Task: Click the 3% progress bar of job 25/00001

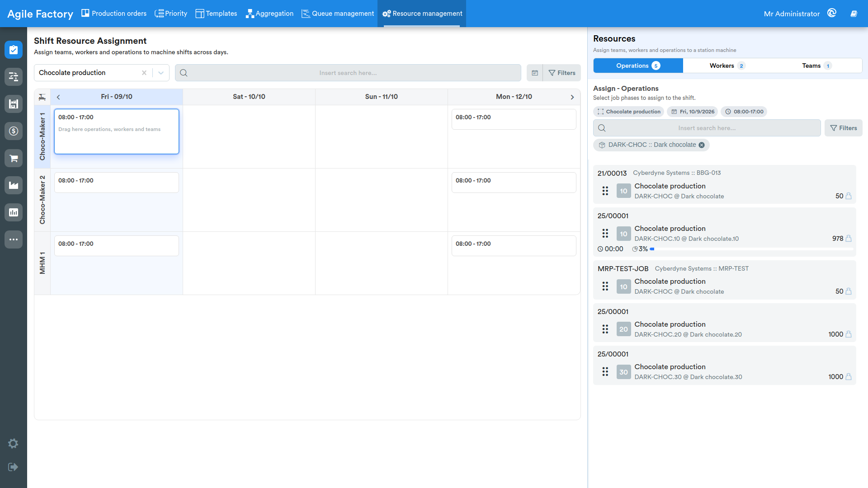Action: [x=751, y=249]
